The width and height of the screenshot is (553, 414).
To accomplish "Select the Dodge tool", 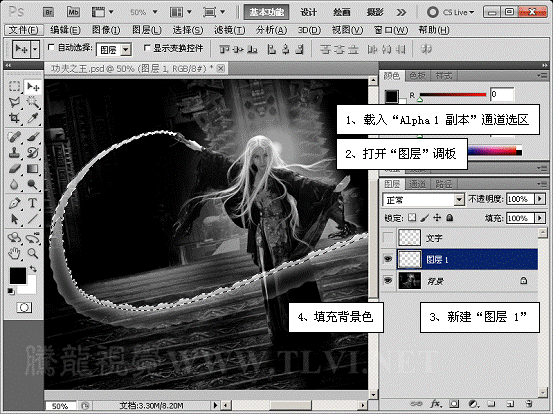I will click(x=33, y=184).
